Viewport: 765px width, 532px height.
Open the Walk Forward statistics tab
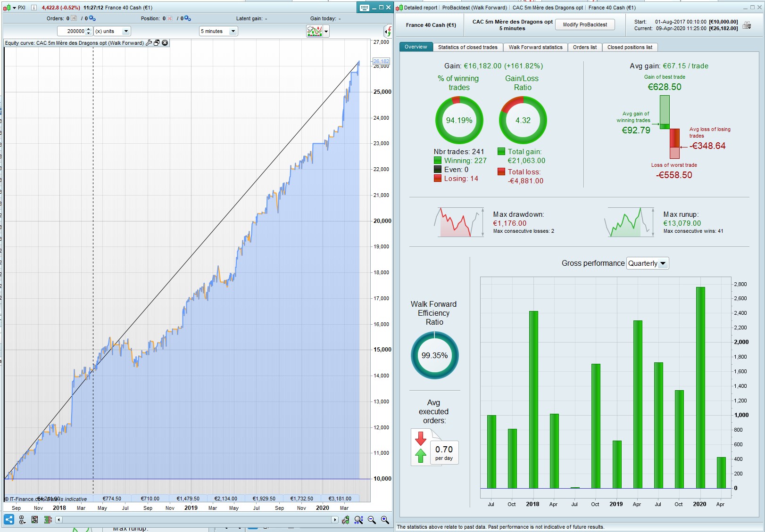click(x=535, y=47)
